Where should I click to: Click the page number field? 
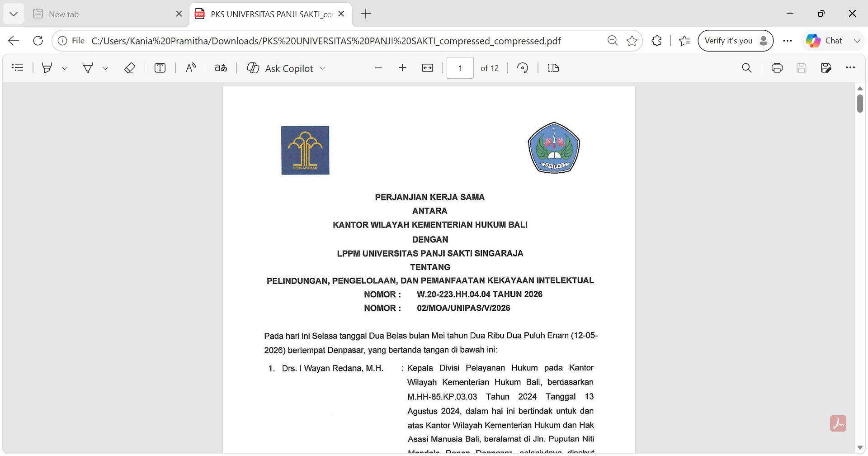point(460,68)
